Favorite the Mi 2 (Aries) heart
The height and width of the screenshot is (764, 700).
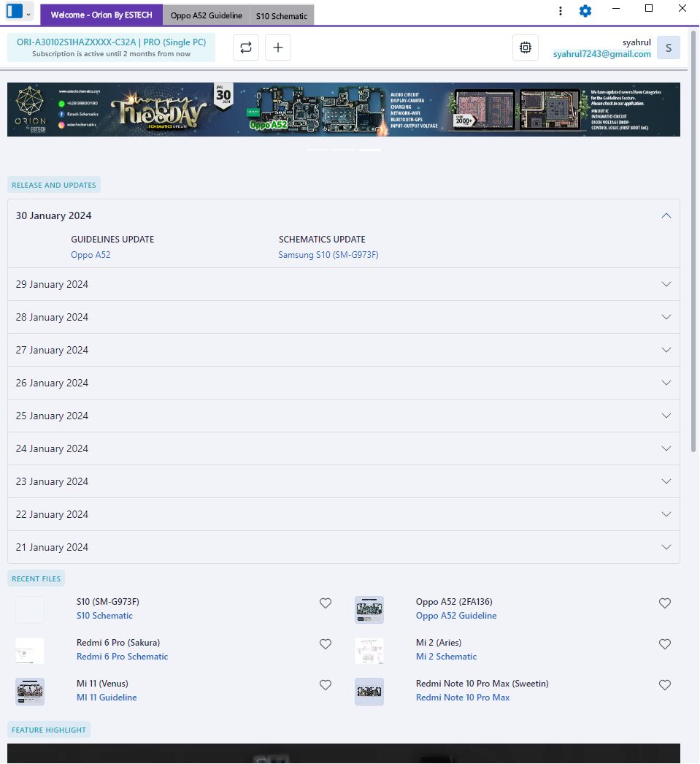(664, 644)
